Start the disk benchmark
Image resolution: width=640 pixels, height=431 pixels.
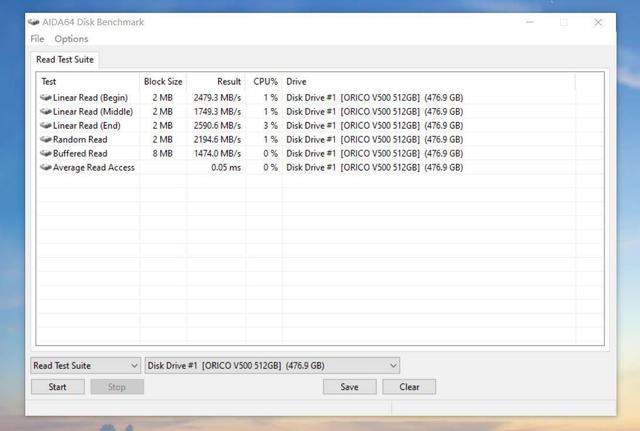58,387
